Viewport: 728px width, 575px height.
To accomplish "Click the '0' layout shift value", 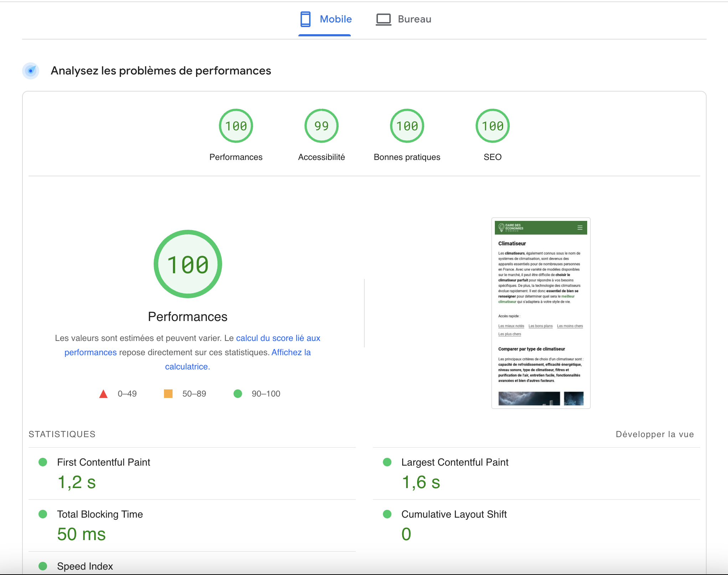I will click(x=406, y=534).
